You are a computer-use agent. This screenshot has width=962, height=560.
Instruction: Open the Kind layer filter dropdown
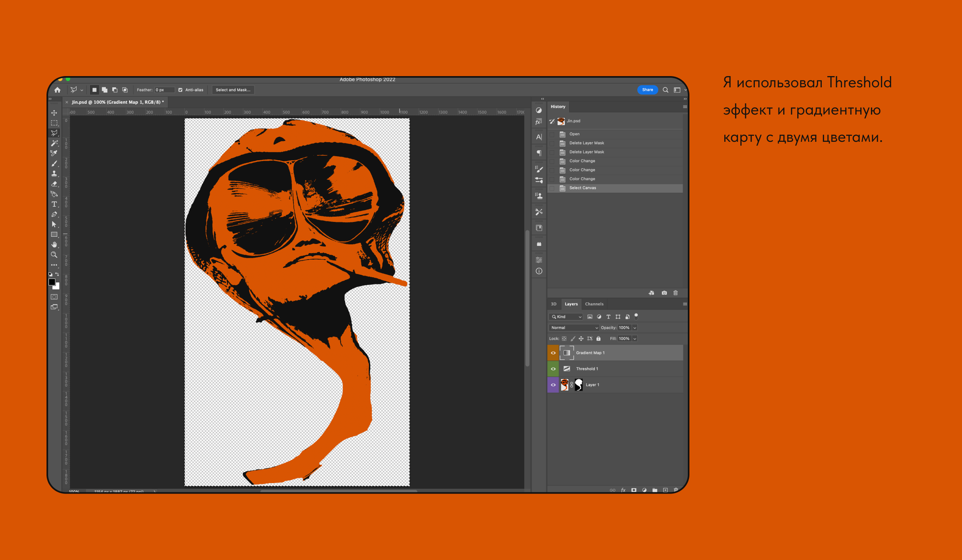coord(566,317)
